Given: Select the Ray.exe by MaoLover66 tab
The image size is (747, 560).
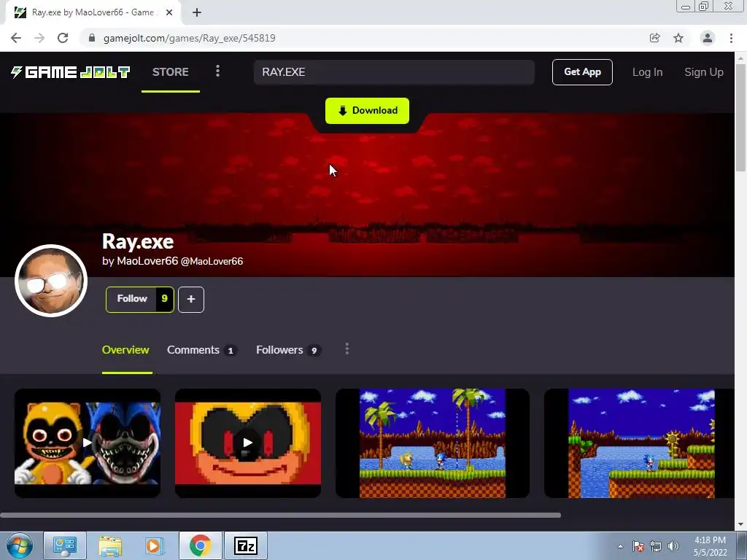Looking at the screenshot, I should tap(93, 12).
